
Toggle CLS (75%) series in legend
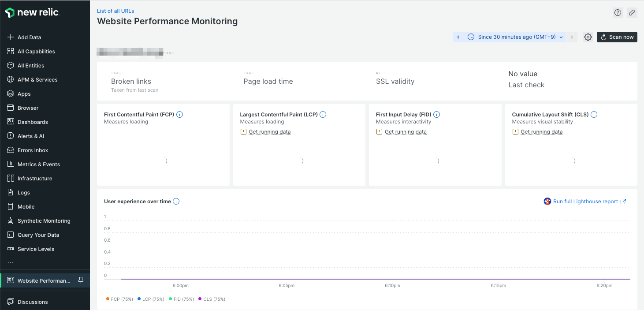(x=212, y=299)
